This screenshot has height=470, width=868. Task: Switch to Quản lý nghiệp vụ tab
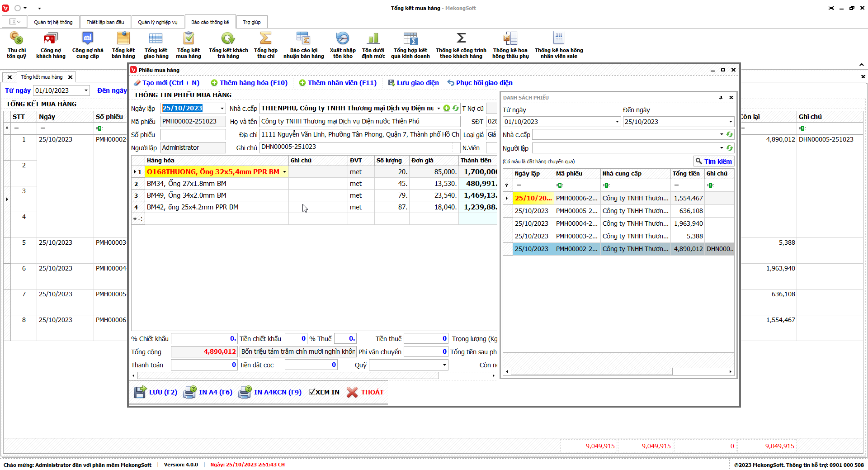click(x=157, y=22)
